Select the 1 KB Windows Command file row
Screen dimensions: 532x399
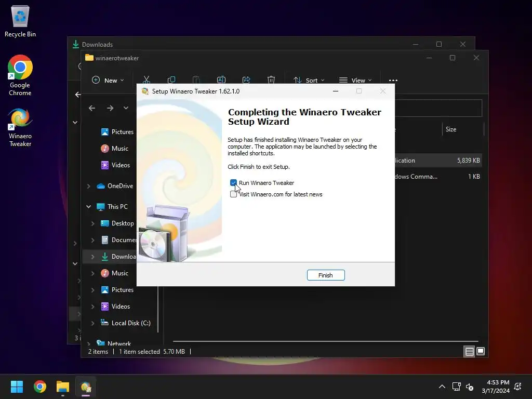pyautogui.click(x=438, y=177)
